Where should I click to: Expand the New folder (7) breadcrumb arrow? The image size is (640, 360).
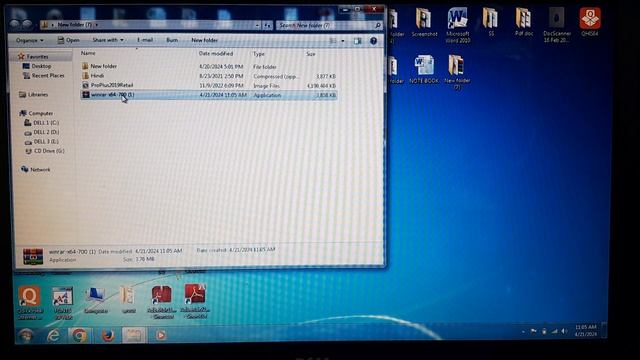click(96, 25)
